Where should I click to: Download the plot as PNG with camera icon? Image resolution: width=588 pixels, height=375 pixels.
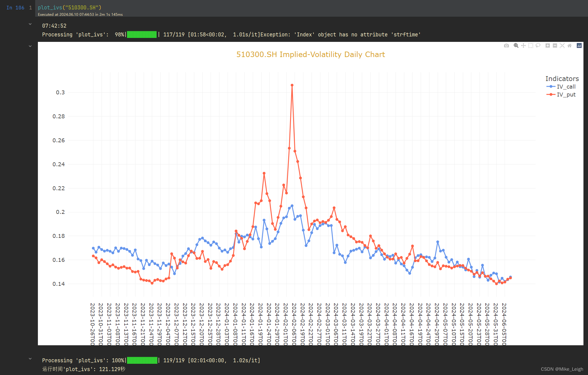pyautogui.click(x=506, y=46)
